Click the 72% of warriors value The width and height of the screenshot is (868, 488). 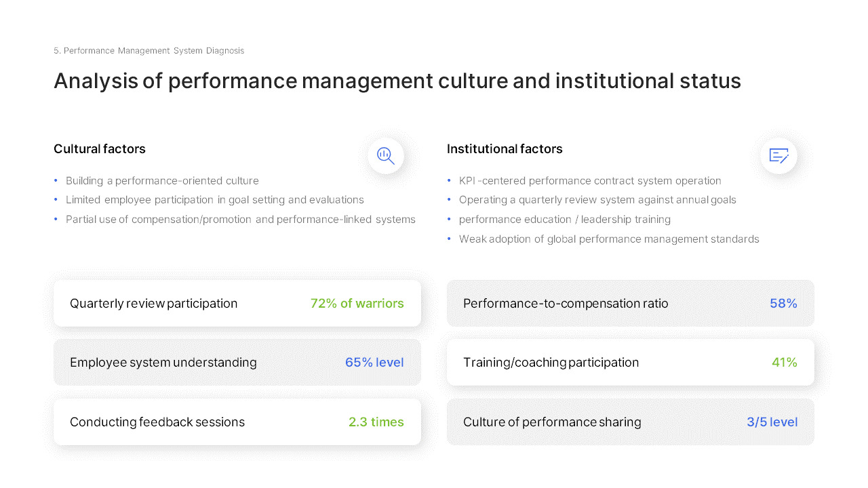click(357, 303)
